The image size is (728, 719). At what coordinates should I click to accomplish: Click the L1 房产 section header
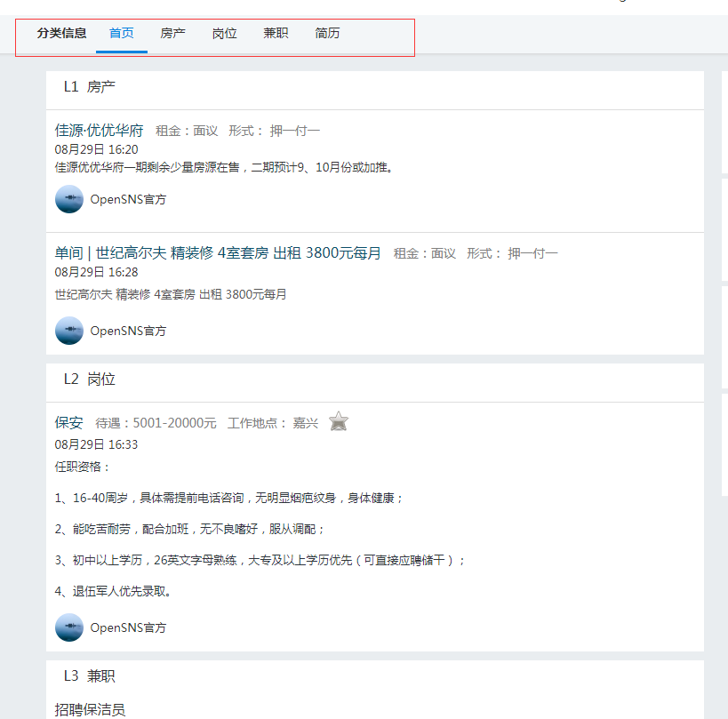pos(90,87)
